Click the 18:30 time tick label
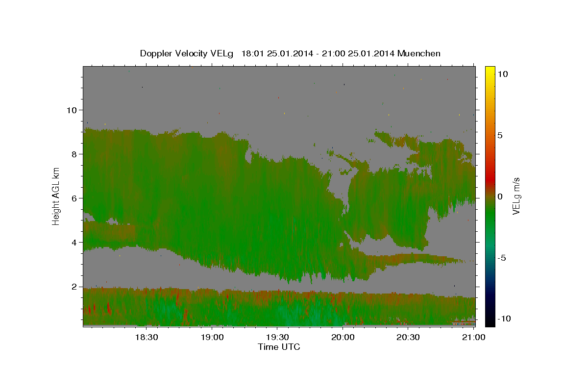Viewport: 588px width, 392px height. click(146, 337)
